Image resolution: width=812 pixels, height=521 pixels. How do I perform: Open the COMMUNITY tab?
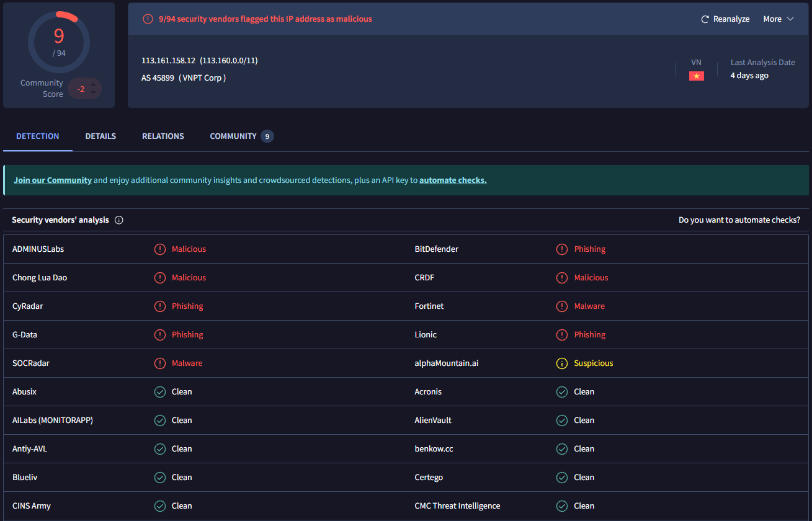coord(233,136)
